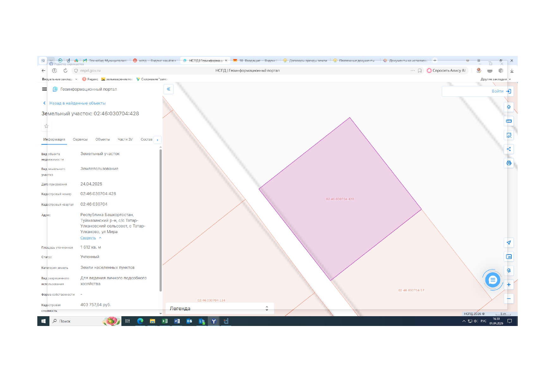Select the ruler measurement tool

509,121
